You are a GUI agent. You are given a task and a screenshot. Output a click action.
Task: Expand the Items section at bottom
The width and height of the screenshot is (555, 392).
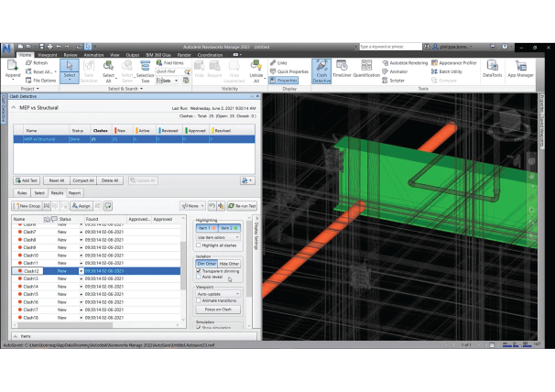pos(16,336)
